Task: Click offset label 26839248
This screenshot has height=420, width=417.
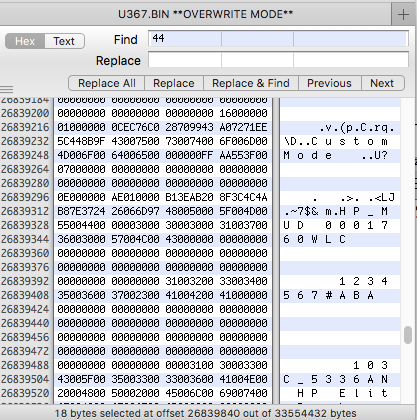Action: pos(25,155)
